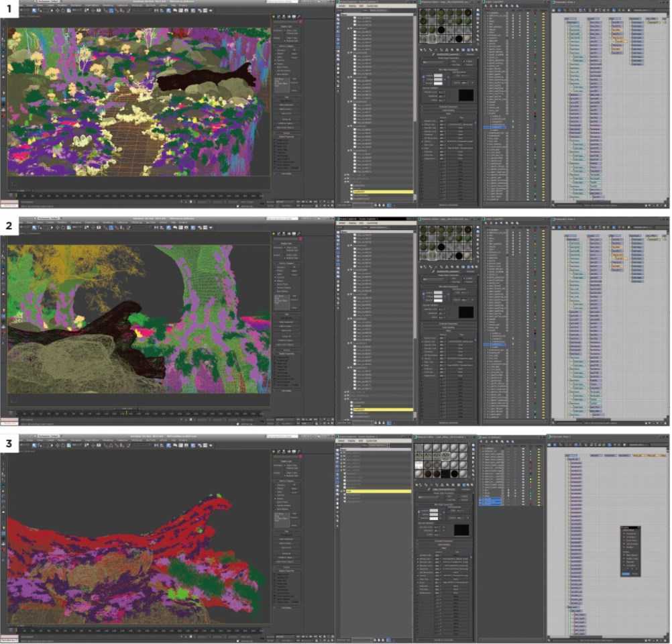
Task: Open Hierarchy tab of top command panel
Action: pyautogui.click(x=284, y=17)
